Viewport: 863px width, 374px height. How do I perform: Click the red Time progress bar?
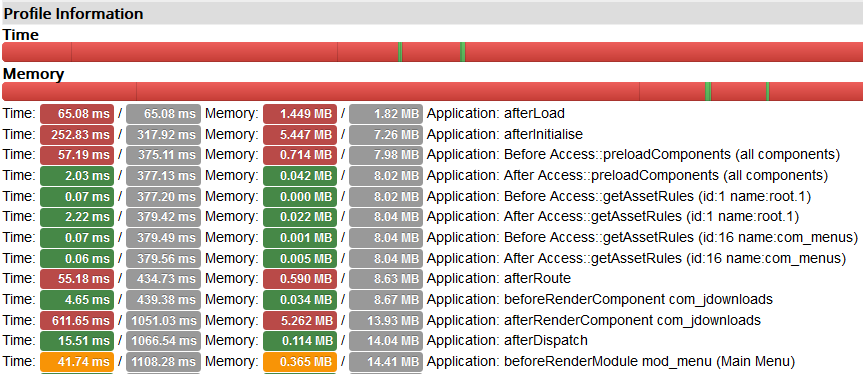pyautogui.click(x=433, y=52)
